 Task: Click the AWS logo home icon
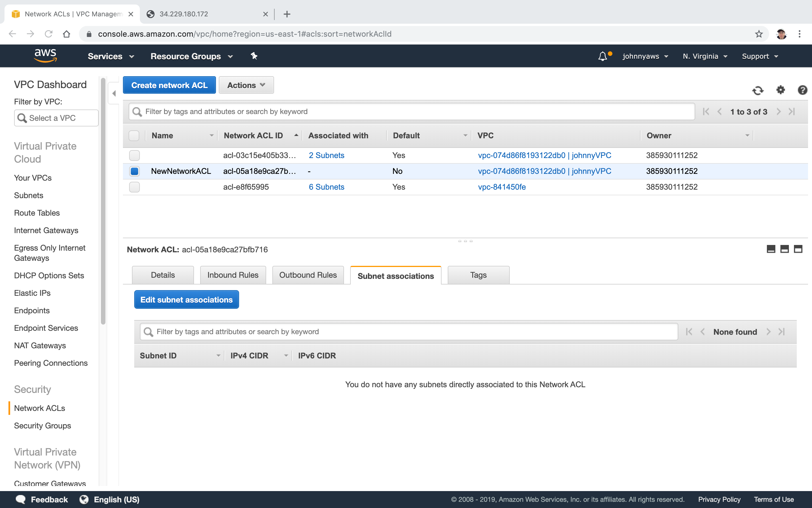pyautogui.click(x=45, y=56)
